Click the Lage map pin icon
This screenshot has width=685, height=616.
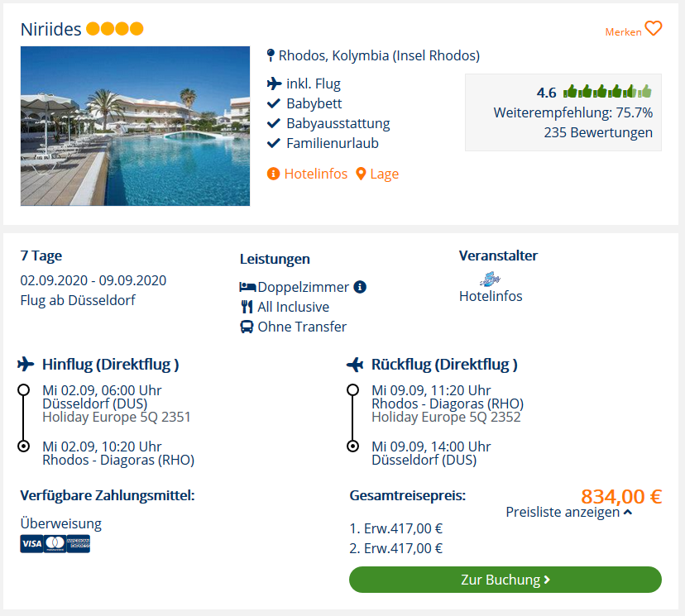point(361,174)
